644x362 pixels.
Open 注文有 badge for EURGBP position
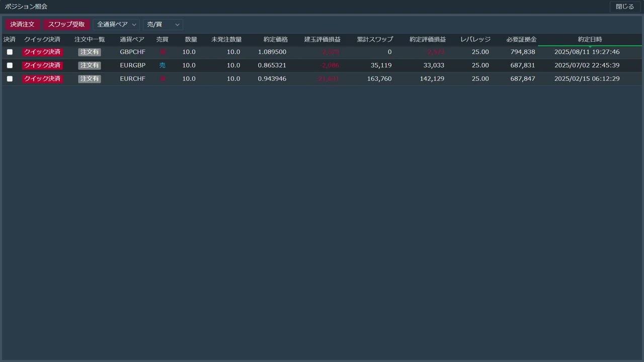coord(90,65)
